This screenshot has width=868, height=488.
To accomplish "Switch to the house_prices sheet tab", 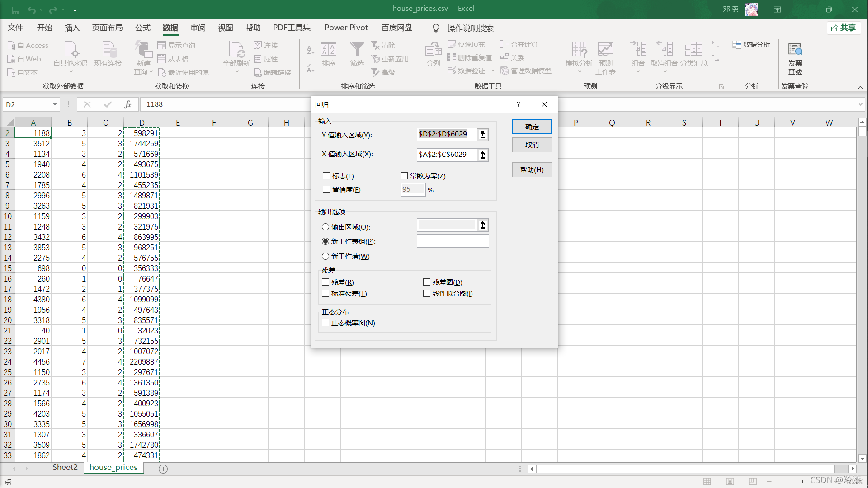I will pos(113,468).
